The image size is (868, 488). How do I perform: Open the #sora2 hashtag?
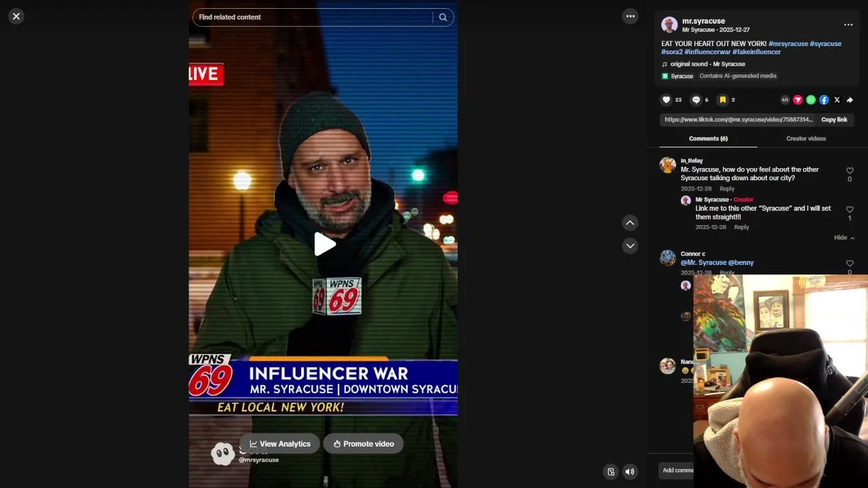click(x=672, y=52)
